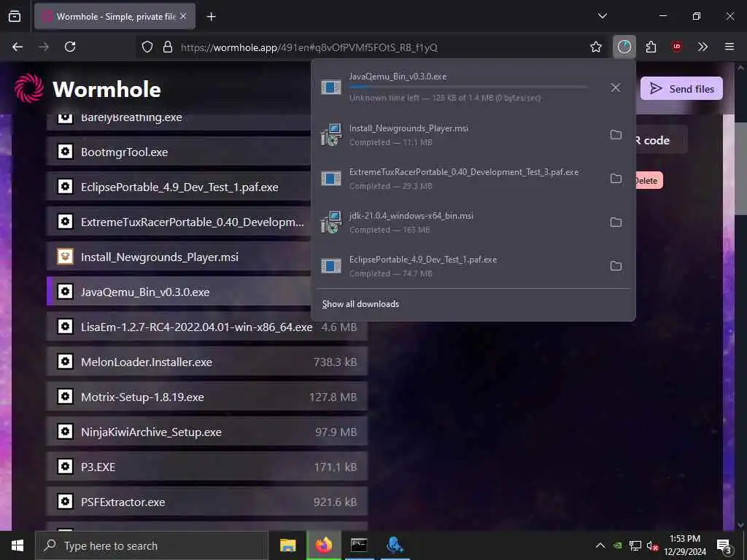Image resolution: width=747 pixels, height=560 pixels.
Task: Show Install_Newgrounds_Player.msi in folder
Action: pyautogui.click(x=616, y=135)
